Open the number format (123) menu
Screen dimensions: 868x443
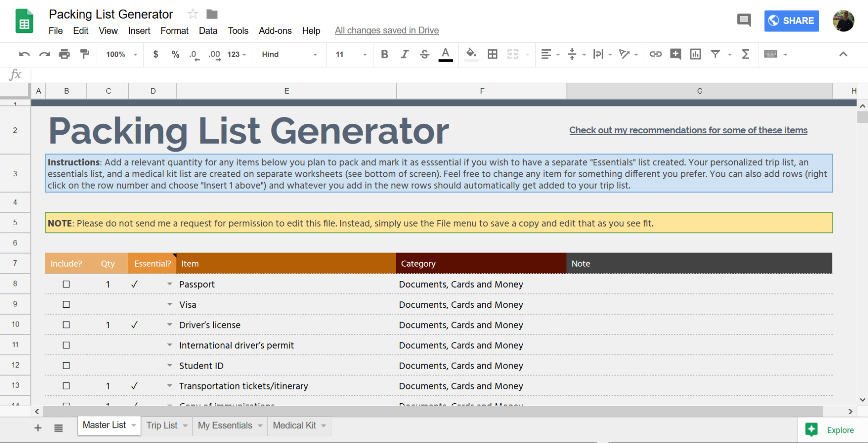click(236, 54)
